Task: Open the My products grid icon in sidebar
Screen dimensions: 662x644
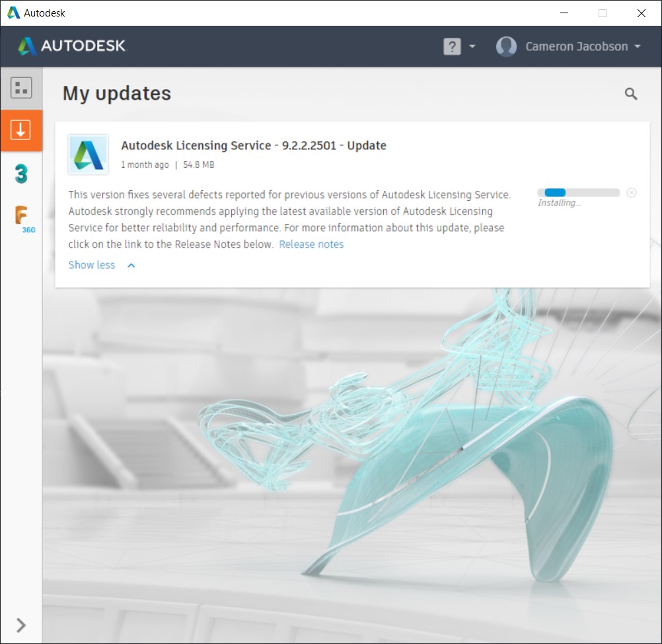Action: [x=21, y=88]
